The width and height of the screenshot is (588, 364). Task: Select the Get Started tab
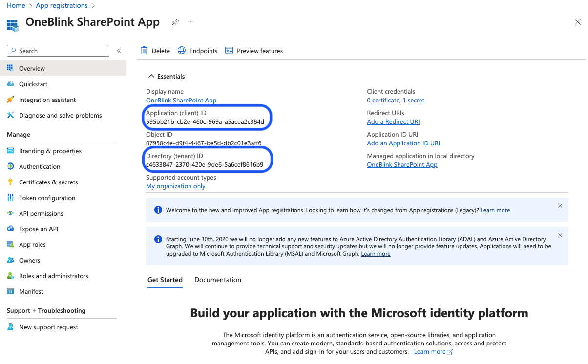point(165,280)
